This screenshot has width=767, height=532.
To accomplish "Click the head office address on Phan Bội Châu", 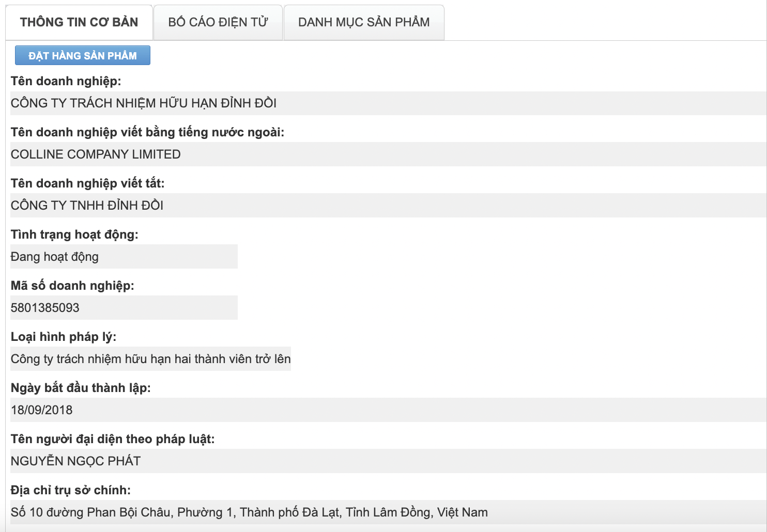I will click(x=249, y=512).
